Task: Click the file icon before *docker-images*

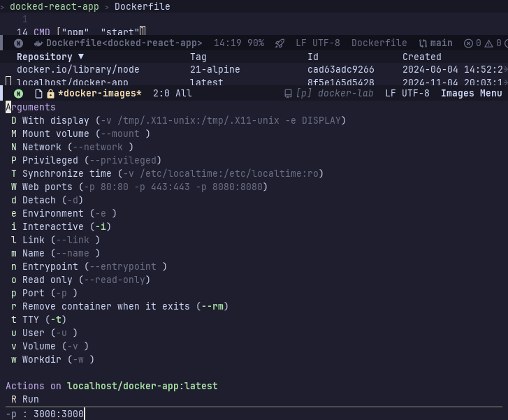Action: point(39,94)
